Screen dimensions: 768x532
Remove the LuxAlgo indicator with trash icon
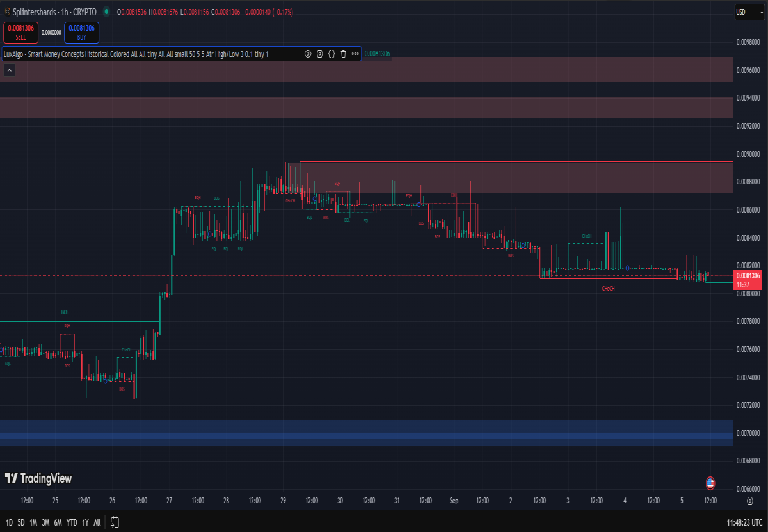tap(343, 54)
